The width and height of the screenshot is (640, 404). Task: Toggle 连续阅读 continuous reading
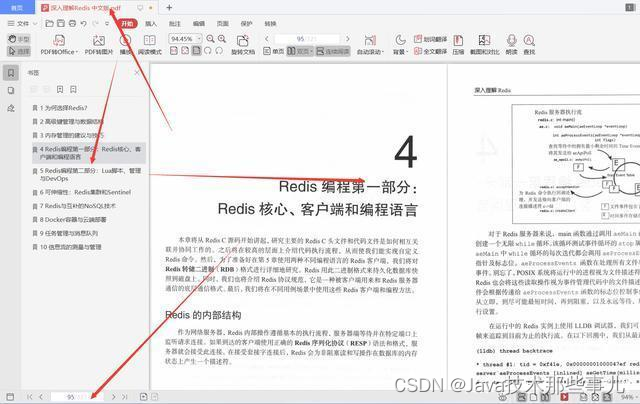[x=333, y=51]
